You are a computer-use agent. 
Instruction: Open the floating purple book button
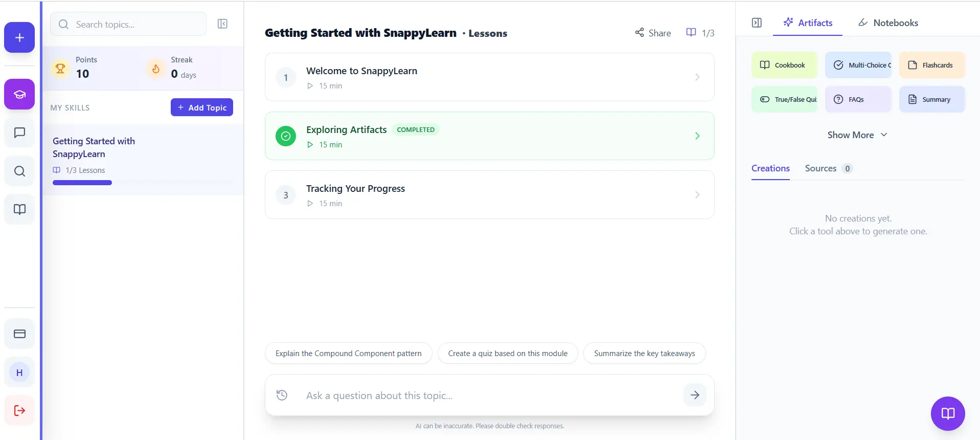pyautogui.click(x=948, y=413)
